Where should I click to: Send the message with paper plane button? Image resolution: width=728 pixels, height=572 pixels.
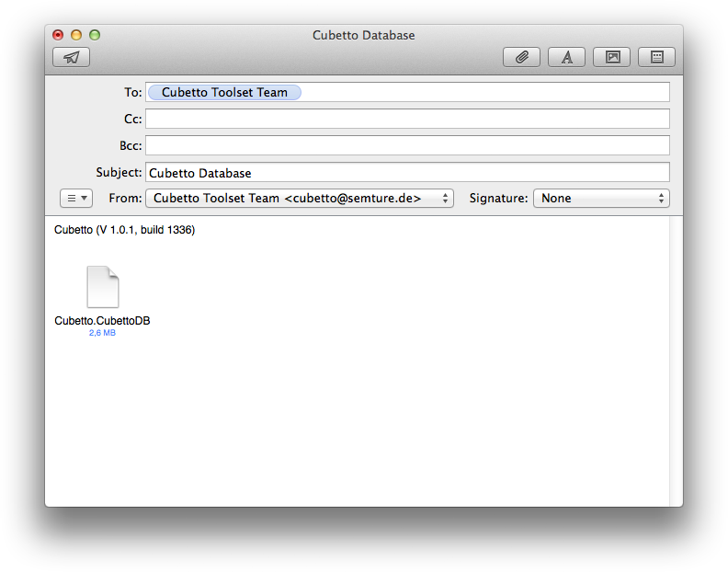pyautogui.click(x=71, y=57)
